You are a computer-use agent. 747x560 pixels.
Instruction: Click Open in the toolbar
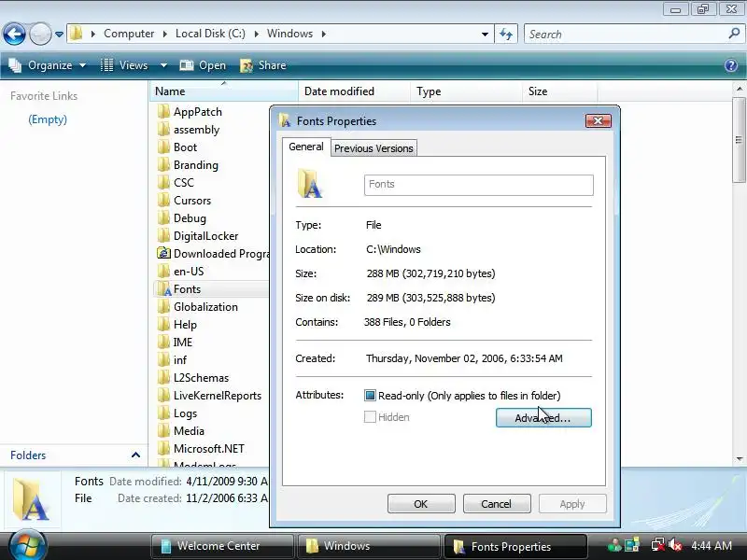(203, 65)
